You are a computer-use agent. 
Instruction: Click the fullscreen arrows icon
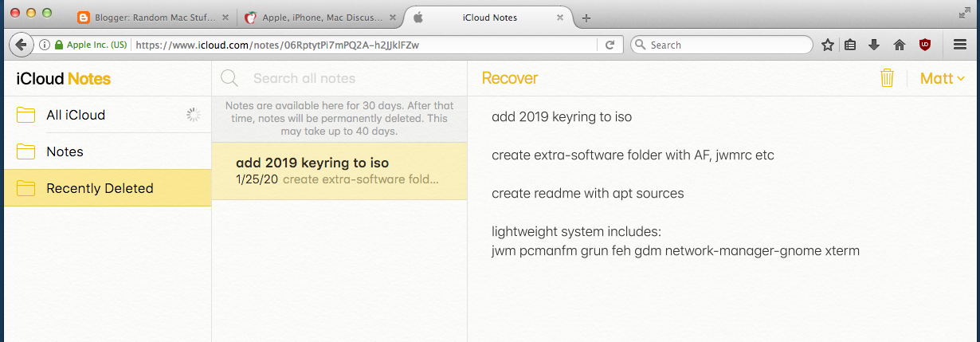[965, 13]
